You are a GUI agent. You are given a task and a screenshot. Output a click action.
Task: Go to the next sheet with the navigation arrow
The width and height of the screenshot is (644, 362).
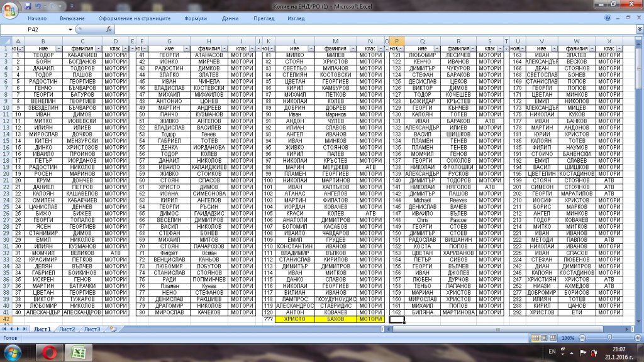pyautogui.click(x=18, y=329)
